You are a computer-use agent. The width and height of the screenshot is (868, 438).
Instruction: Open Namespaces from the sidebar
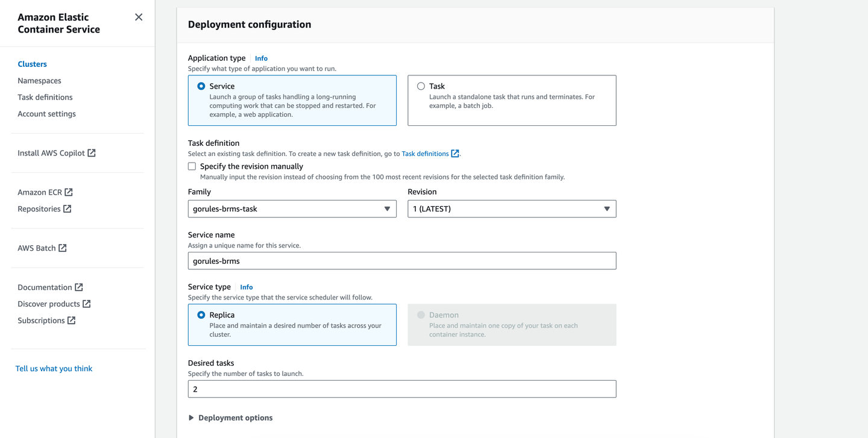(39, 81)
